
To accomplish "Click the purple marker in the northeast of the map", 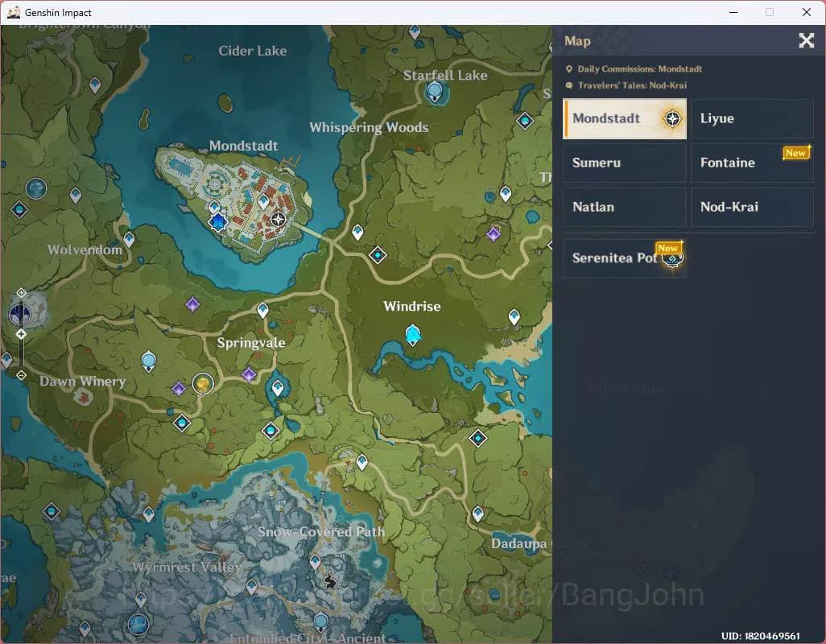I will 494,234.
